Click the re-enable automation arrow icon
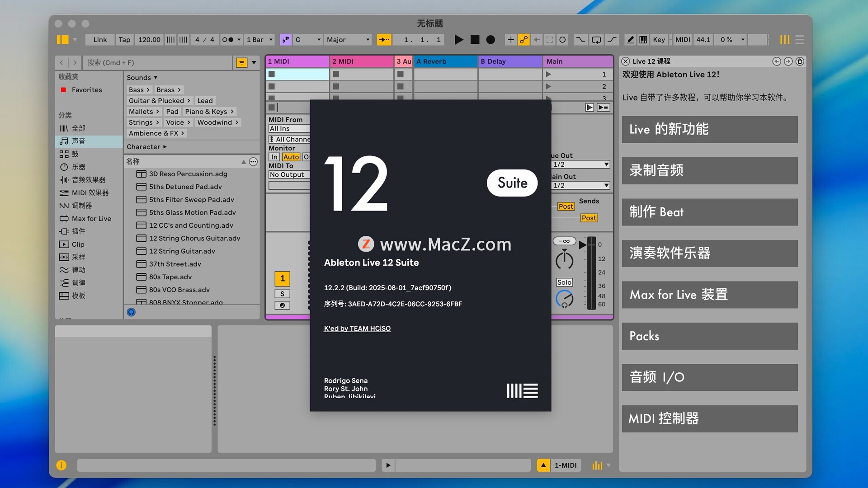This screenshot has width=868, height=488. tap(537, 40)
